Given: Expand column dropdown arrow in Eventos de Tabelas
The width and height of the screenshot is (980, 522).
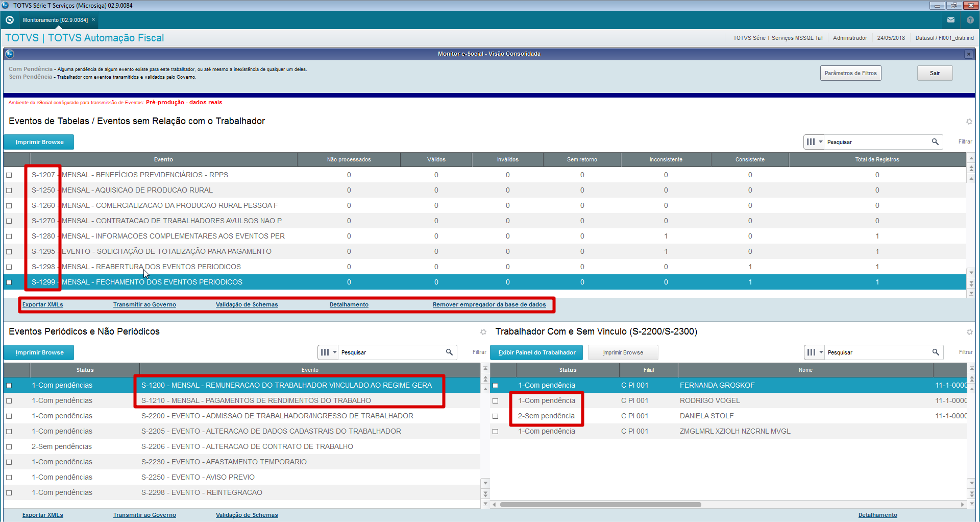Looking at the screenshot, I should coord(821,142).
